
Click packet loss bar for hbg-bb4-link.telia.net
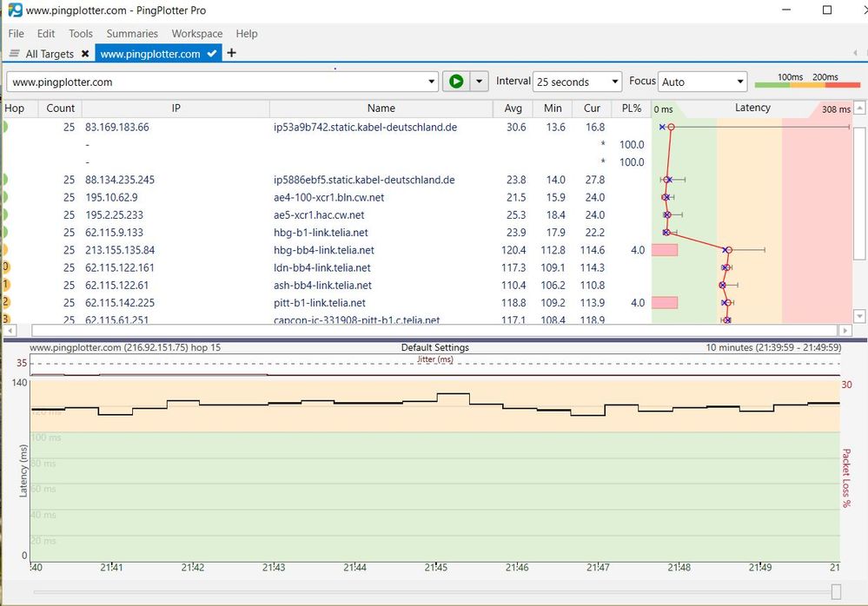[665, 250]
